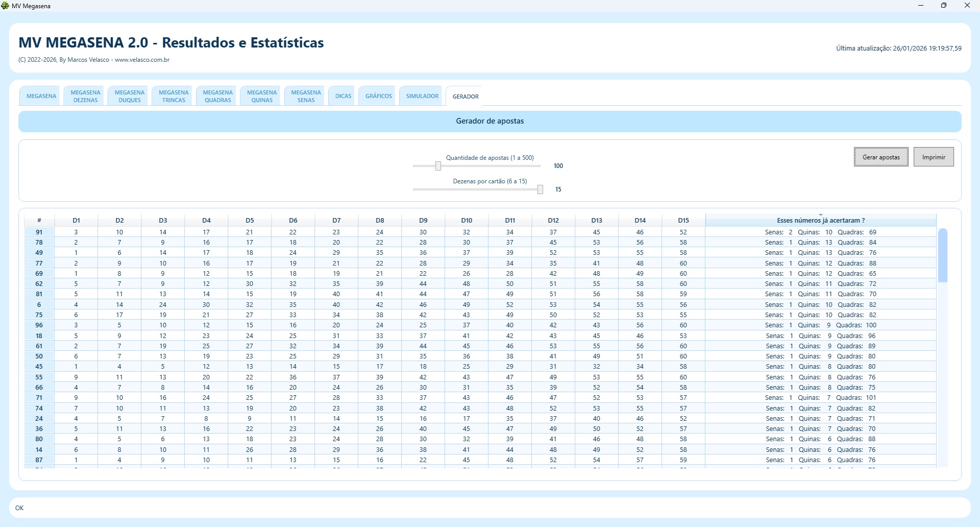Click the MV Megasena app icon in title bar
The image size is (980, 527).
pos(6,6)
